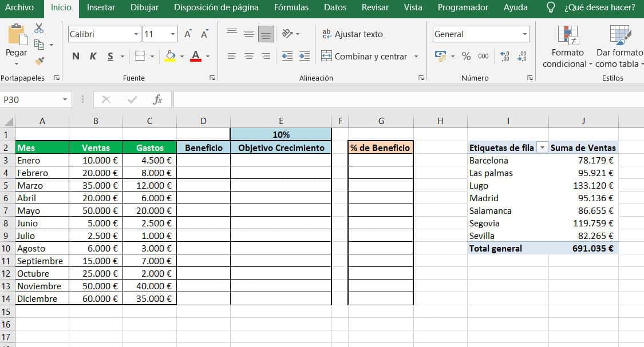This screenshot has width=644, height=347.
Task: Toggle underline S formatting
Action: coord(110,56)
